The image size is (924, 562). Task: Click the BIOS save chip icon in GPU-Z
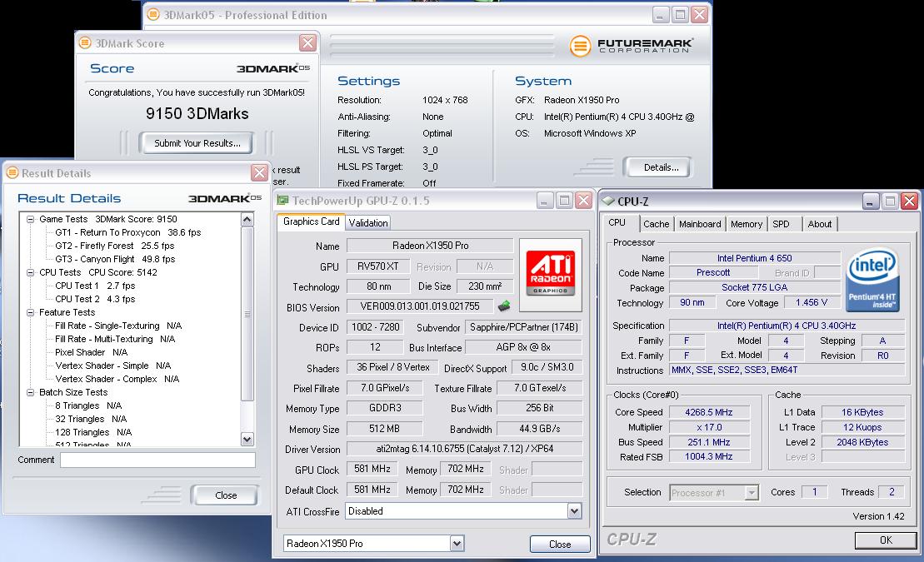coord(504,306)
